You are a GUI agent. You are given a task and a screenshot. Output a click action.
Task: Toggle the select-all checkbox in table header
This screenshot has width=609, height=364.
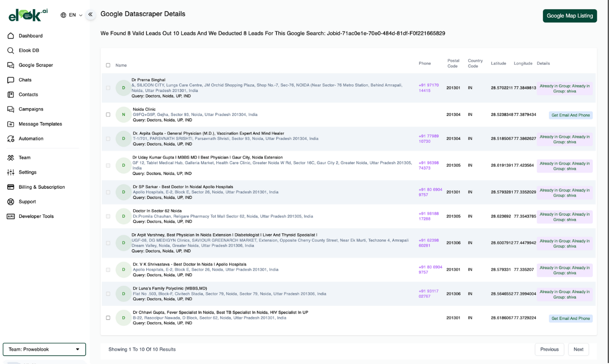[x=108, y=65]
